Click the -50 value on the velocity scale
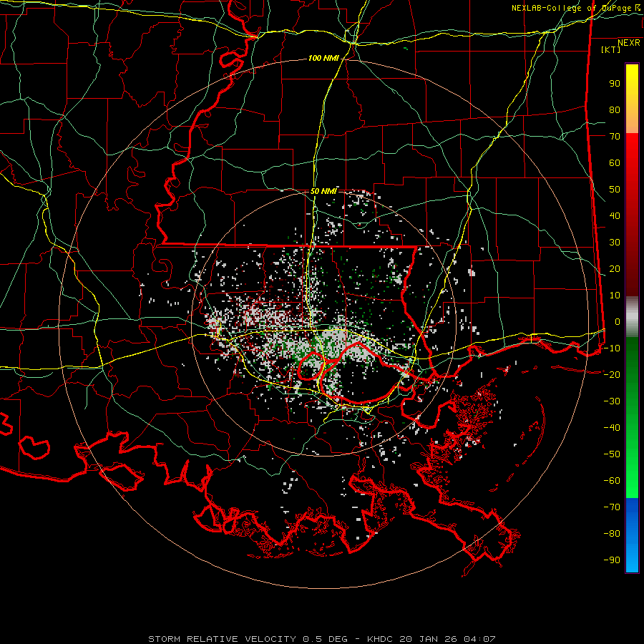The image size is (644, 644). pyautogui.click(x=612, y=454)
